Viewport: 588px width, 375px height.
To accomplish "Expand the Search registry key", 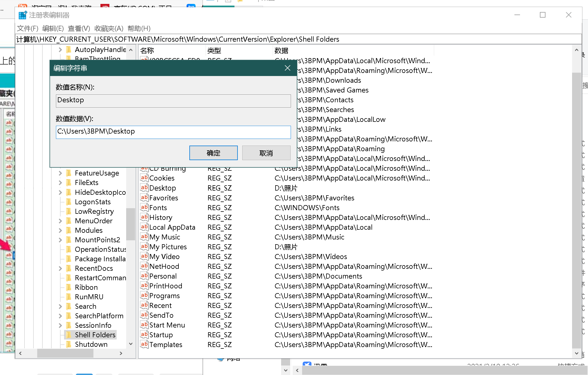I will pyautogui.click(x=60, y=307).
